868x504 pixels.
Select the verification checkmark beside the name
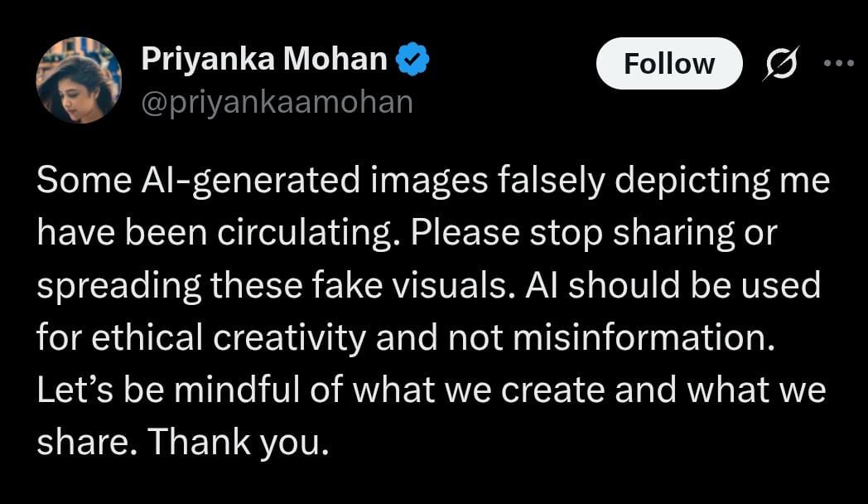[413, 58]
